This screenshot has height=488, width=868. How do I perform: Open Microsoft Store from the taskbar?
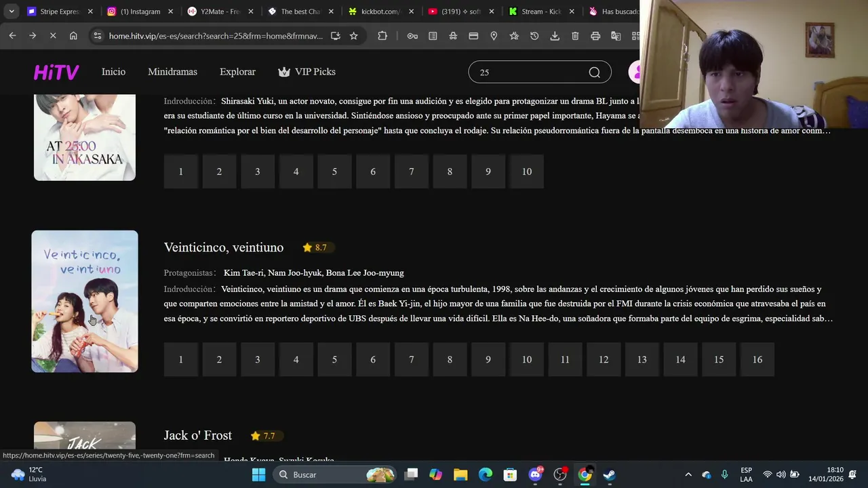pos(510,474)
